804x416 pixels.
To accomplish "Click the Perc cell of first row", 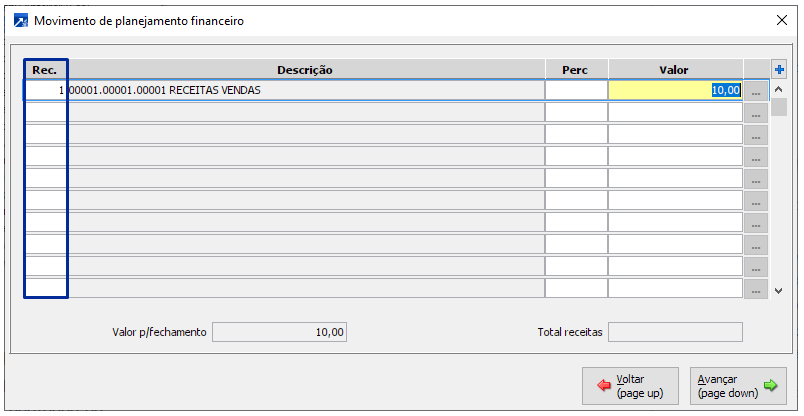I will [576, 91].
